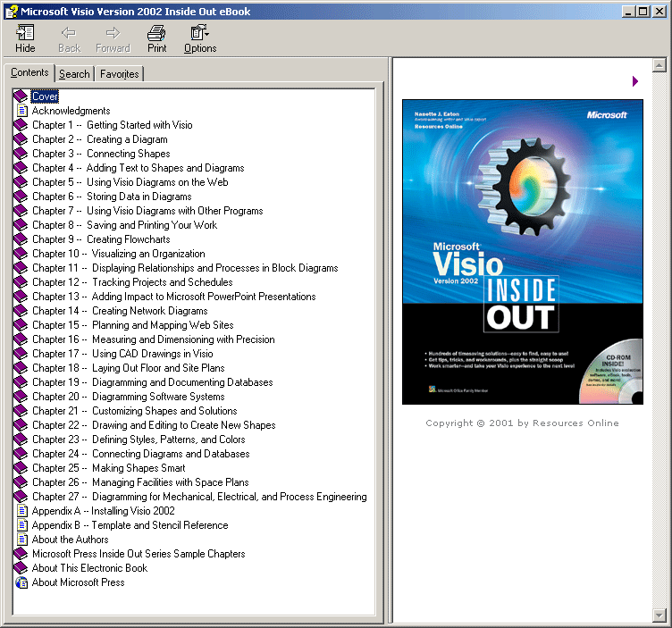Click the book icon for Chapter 19

coord(21,381)
